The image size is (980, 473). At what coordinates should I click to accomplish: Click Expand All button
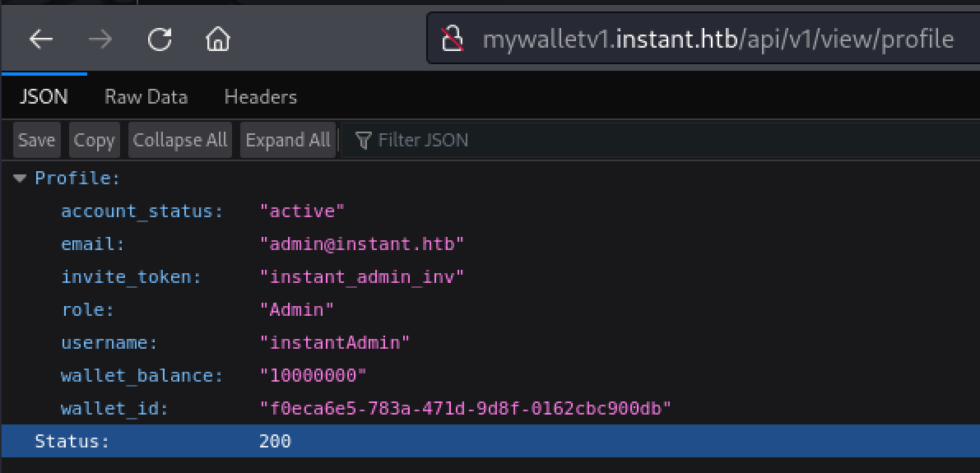tap(287, 141)
